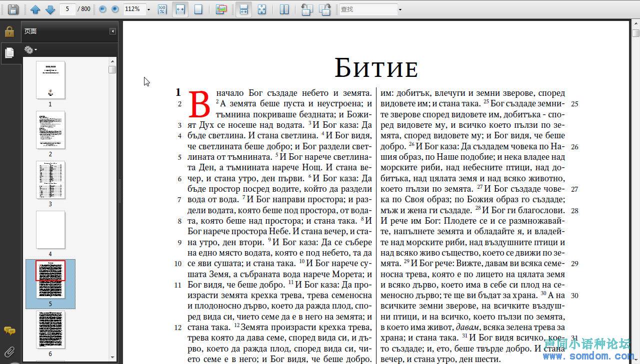Select page 5 thumbnail
Image resolution: width=640 pixels, height=364 pixels.
pos(50,280)
